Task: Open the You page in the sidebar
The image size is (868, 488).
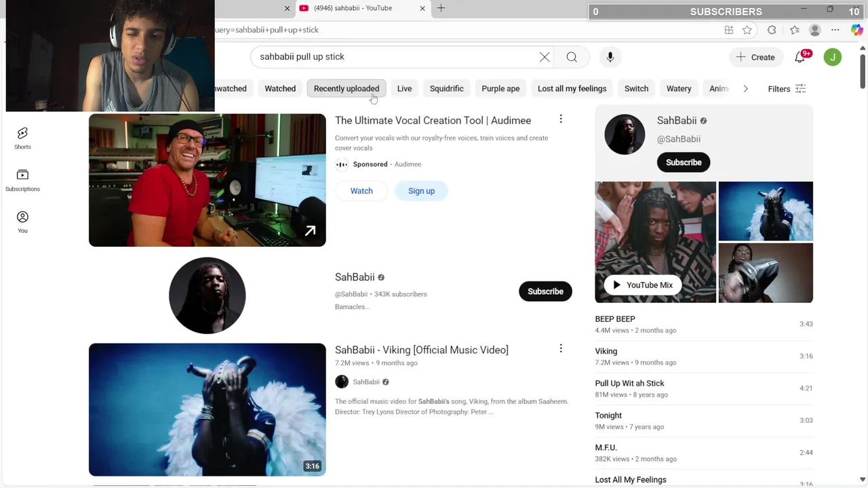Action: coord(22,222)
